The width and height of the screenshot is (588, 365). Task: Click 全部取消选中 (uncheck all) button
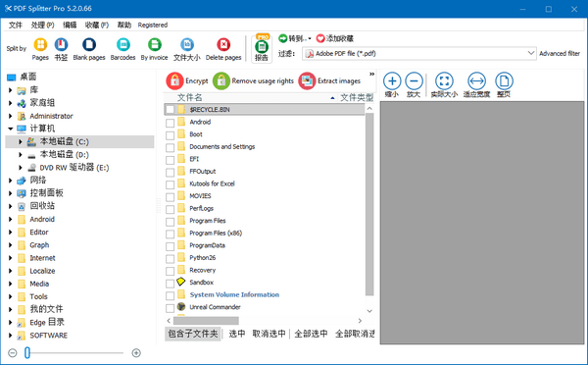(355, 334)
